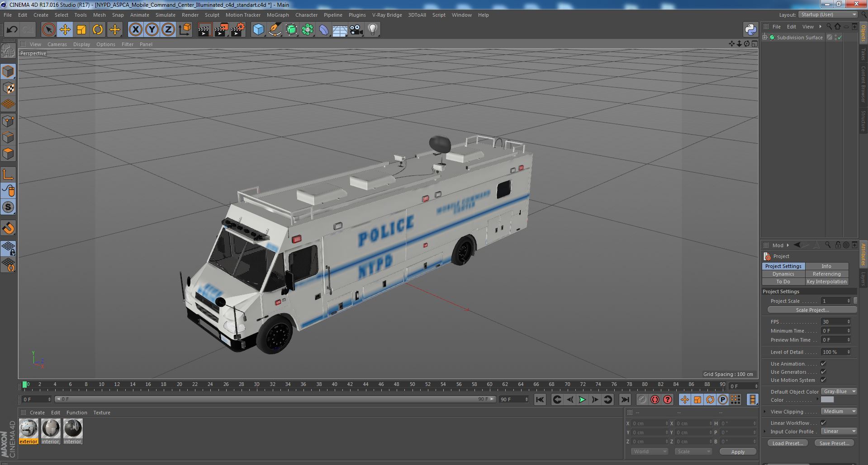Click the Undo arrow icon
868x465 pixels.
[12, 30]
